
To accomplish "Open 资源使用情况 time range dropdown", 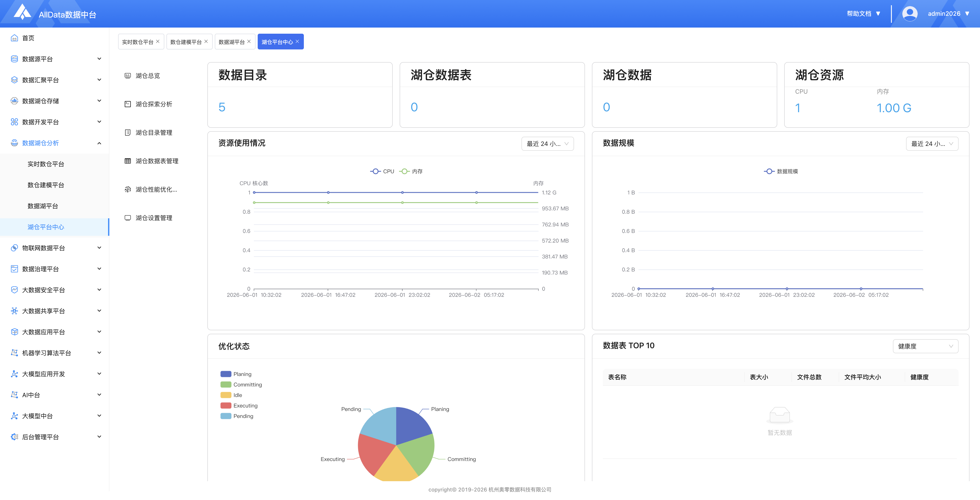I will pos(548,144).
